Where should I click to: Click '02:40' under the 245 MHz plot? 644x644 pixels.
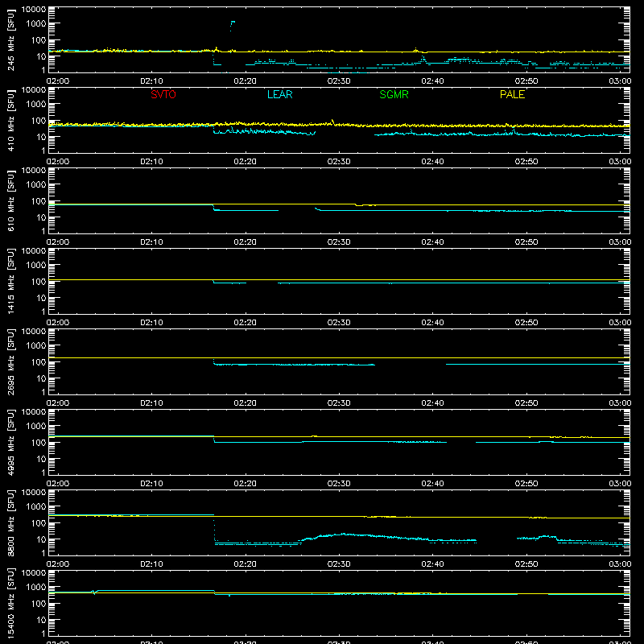tap(432, 81)
